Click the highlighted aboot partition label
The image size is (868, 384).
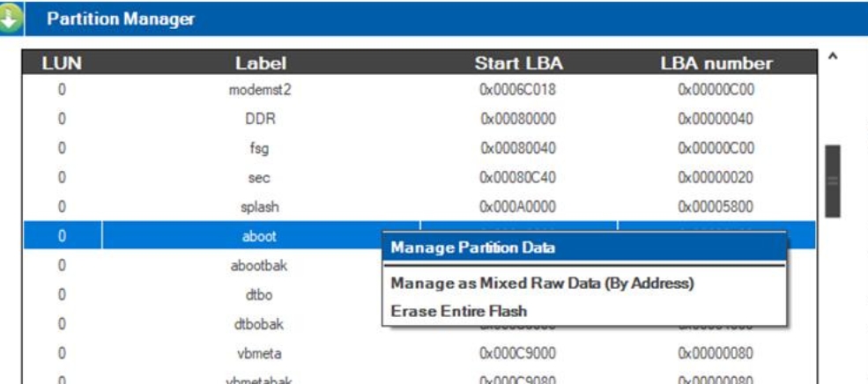[x=260, y=236]
